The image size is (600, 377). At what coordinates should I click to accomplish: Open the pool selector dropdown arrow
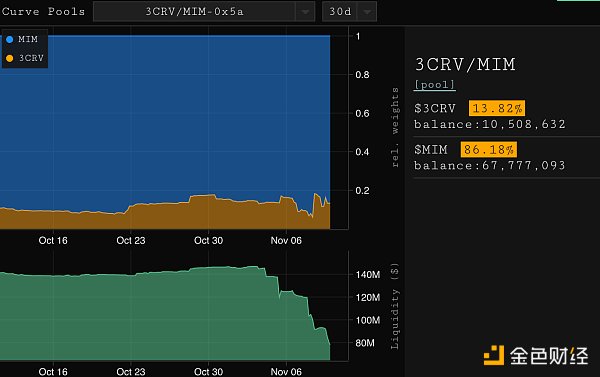coord(305,12)
